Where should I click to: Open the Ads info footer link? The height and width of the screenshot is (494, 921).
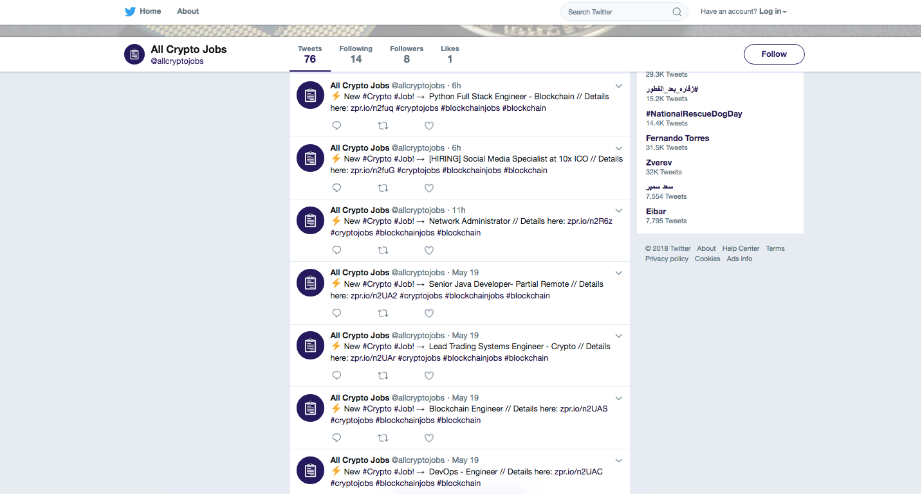(x=739, y=258)
